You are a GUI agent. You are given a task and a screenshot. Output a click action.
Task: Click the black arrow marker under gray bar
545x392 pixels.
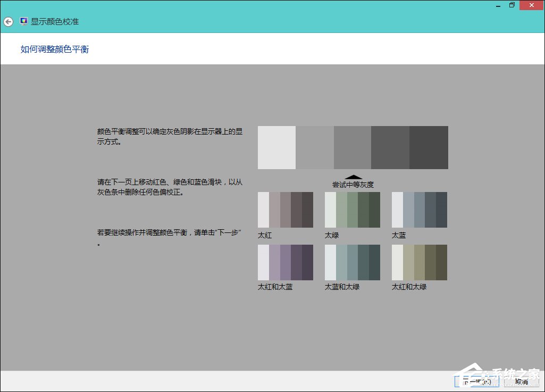point(353,176)
